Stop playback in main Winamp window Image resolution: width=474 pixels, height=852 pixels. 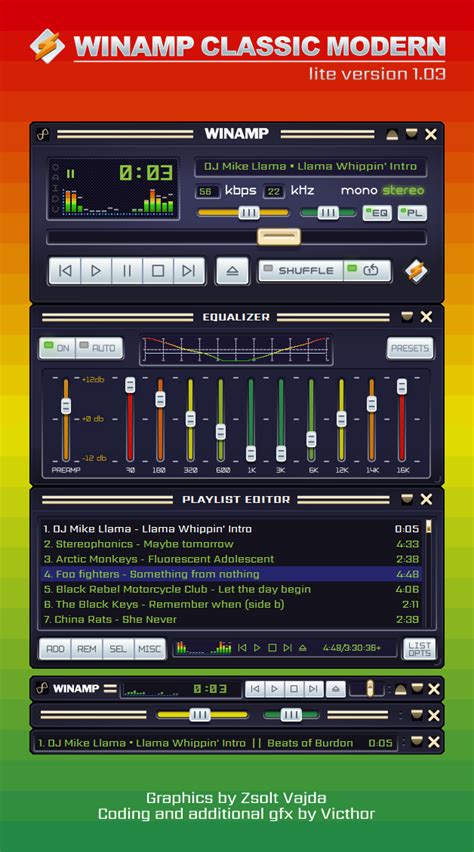158,271
